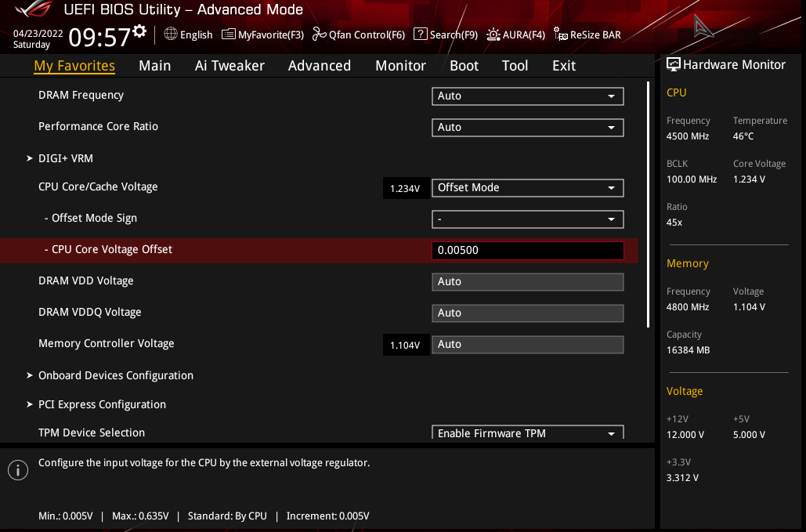The width and height of the screenshot is (806, 532).
Task: Click the globe language icon
Action: coord(171,34)
